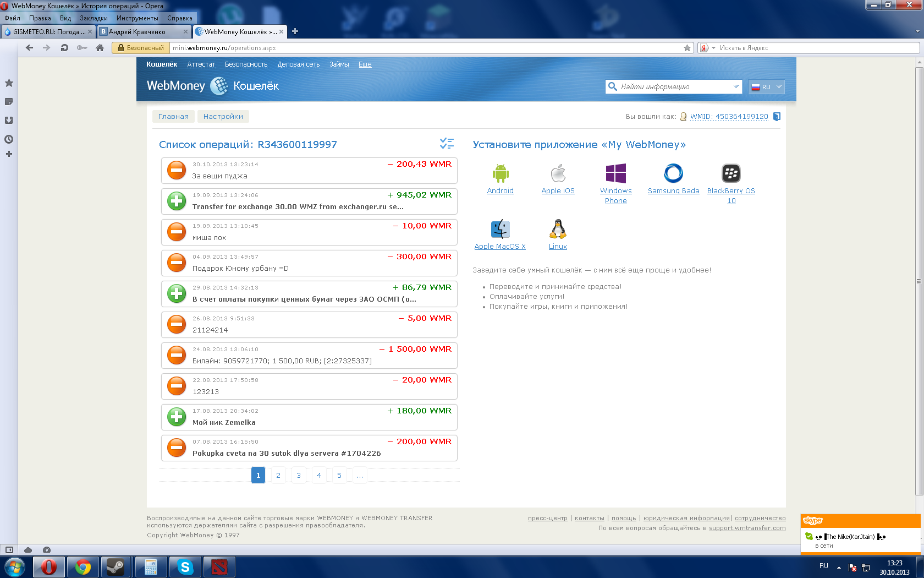Open the Windows Phone logo icon

[x=616, y=173]
